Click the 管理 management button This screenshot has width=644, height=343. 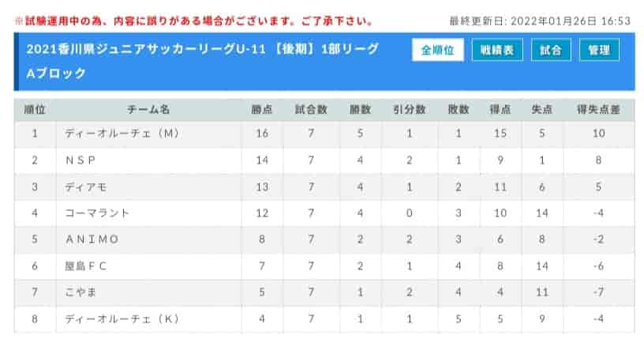point(599,50)
